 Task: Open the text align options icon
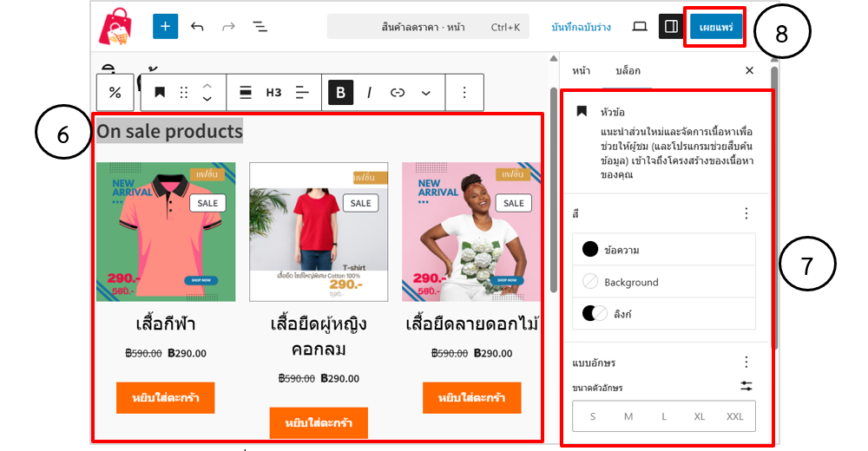(x=302, y=92)
